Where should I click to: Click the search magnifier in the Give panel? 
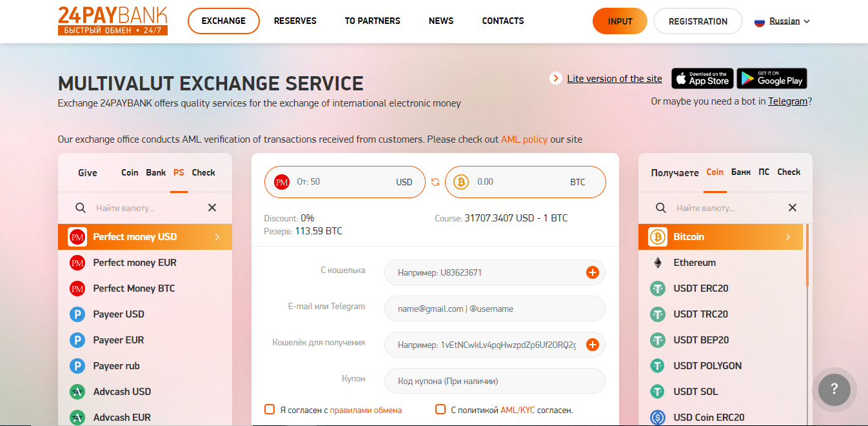click(81, 208)
